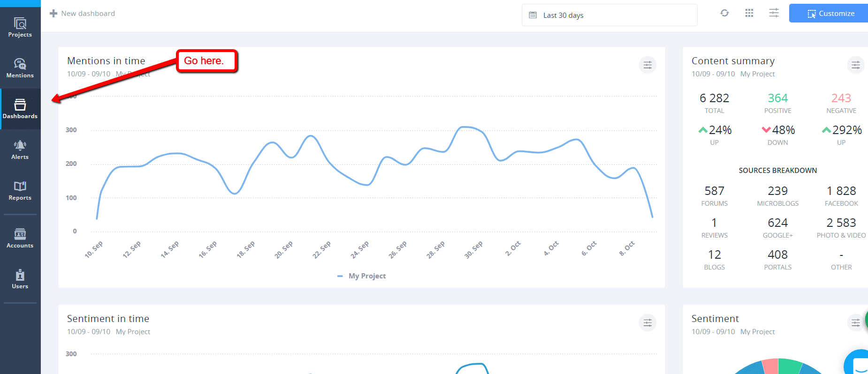Toggle the My Project legend series

[x=362, y=276]
